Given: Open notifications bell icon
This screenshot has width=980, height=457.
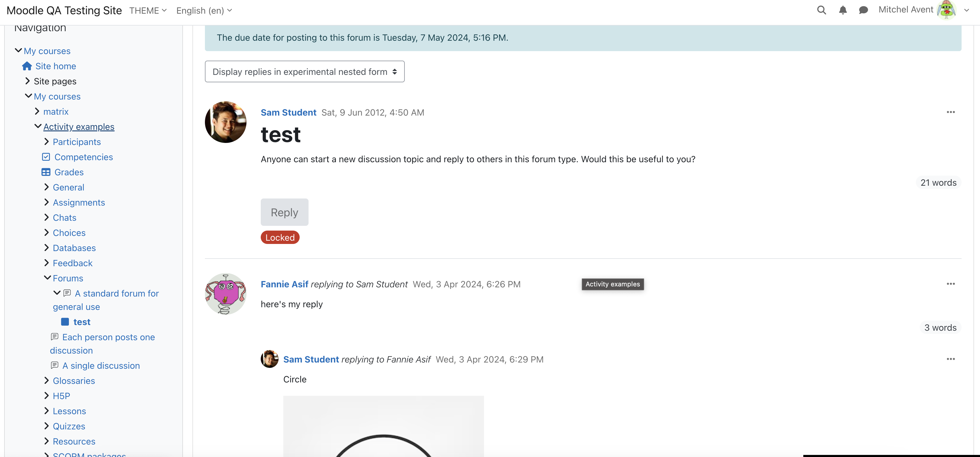Looking at the screenshot, I should coord(843,10).
